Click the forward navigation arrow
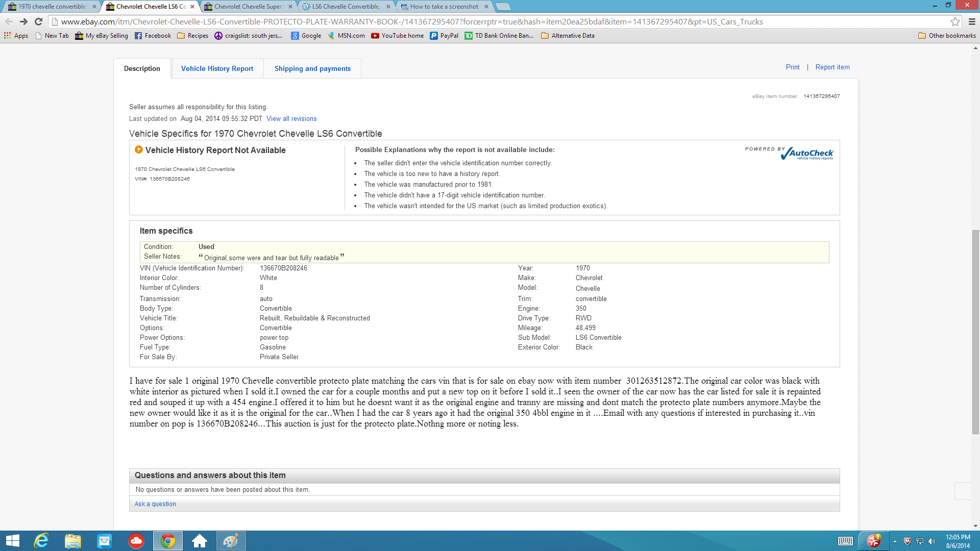Image resolution: width=980 pixels, height=551 pixels. (23, 21)
